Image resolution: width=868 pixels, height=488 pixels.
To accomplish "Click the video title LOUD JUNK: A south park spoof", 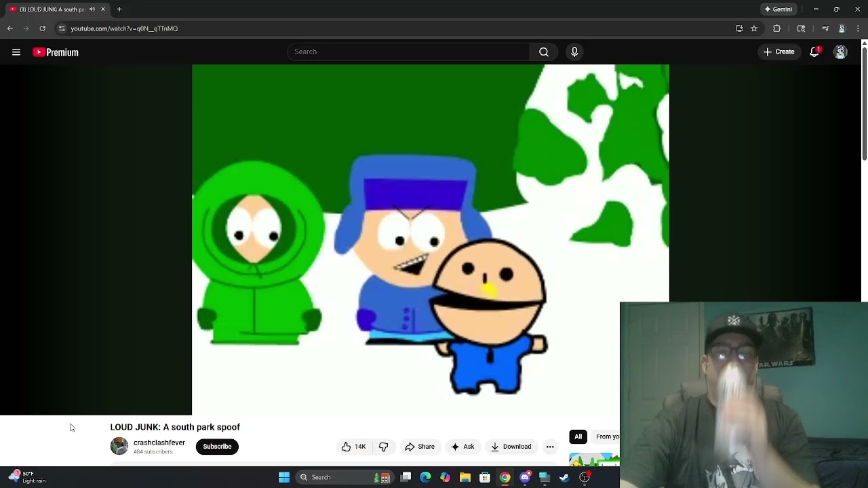I will coord(175,427).
